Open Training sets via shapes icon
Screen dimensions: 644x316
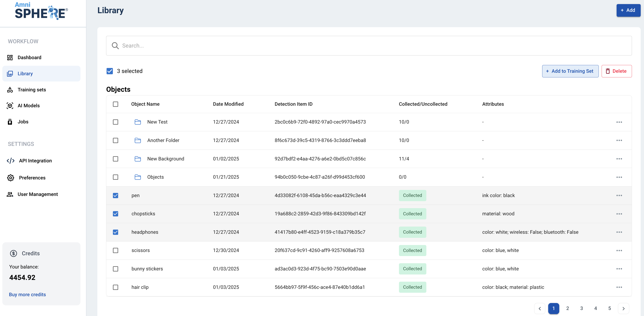(x=10, y=90)
